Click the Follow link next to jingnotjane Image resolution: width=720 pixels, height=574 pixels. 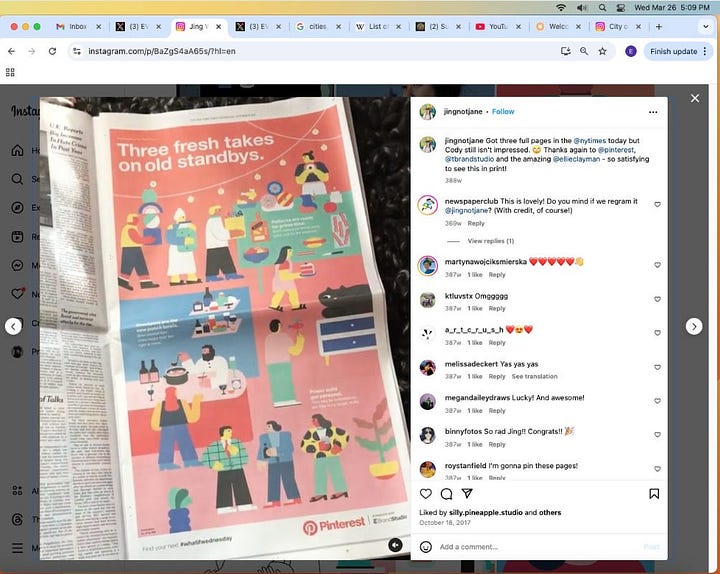503,112
